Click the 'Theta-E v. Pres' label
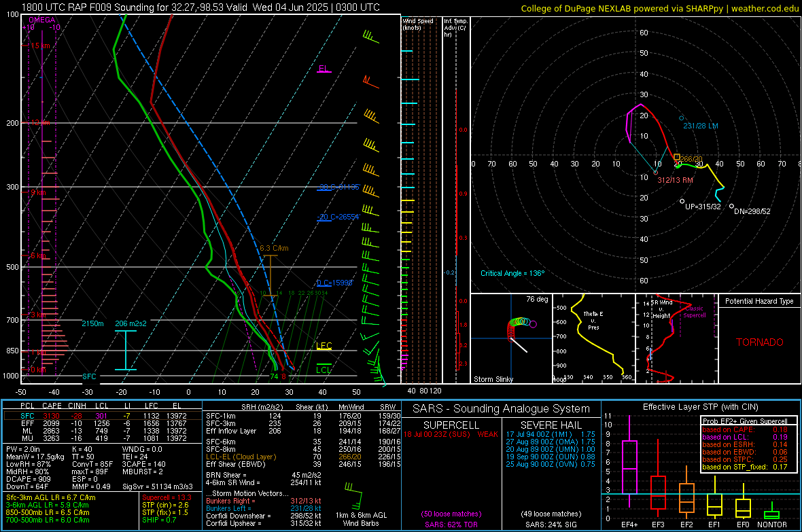The width and height of the screenshot is (802, 532). pos(593,320)
